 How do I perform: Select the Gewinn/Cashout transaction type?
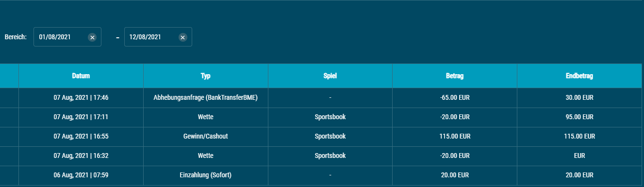[206, 137]
